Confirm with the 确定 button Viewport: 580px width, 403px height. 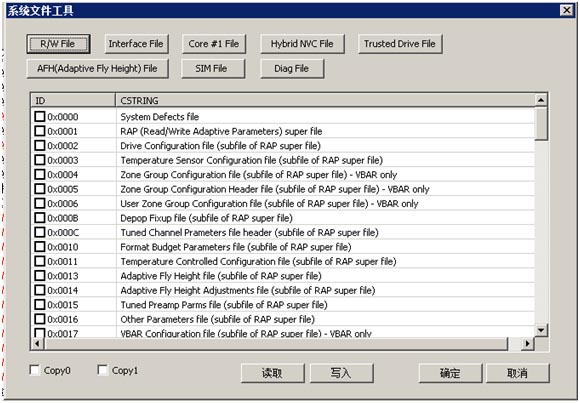pyautogui.click(x=451, y=373)
